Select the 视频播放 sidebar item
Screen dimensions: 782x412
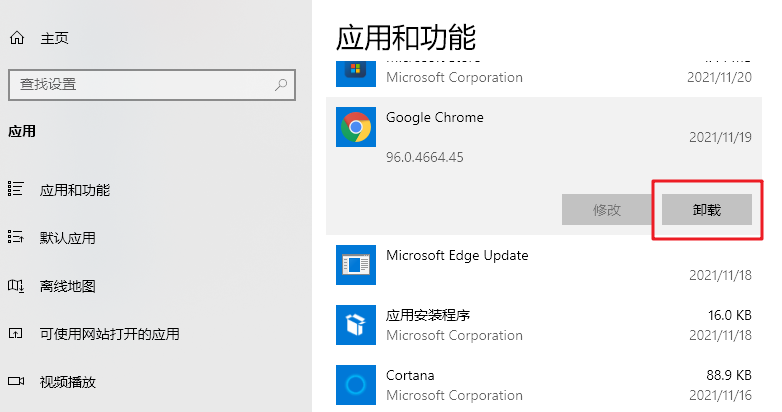pyautogui.click(x=68, y=382)
